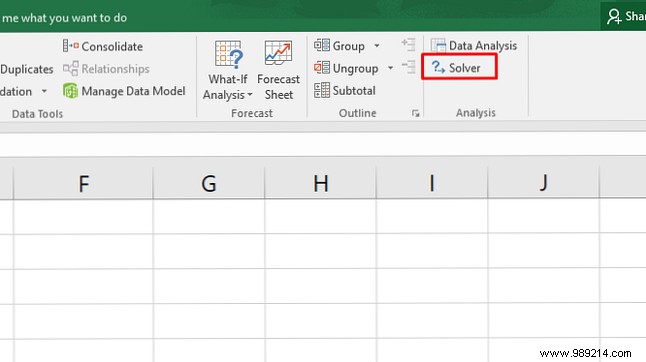Open the Data Validation dropdown arrow
This screenshot has width=646, height=362.
(44, 91)
